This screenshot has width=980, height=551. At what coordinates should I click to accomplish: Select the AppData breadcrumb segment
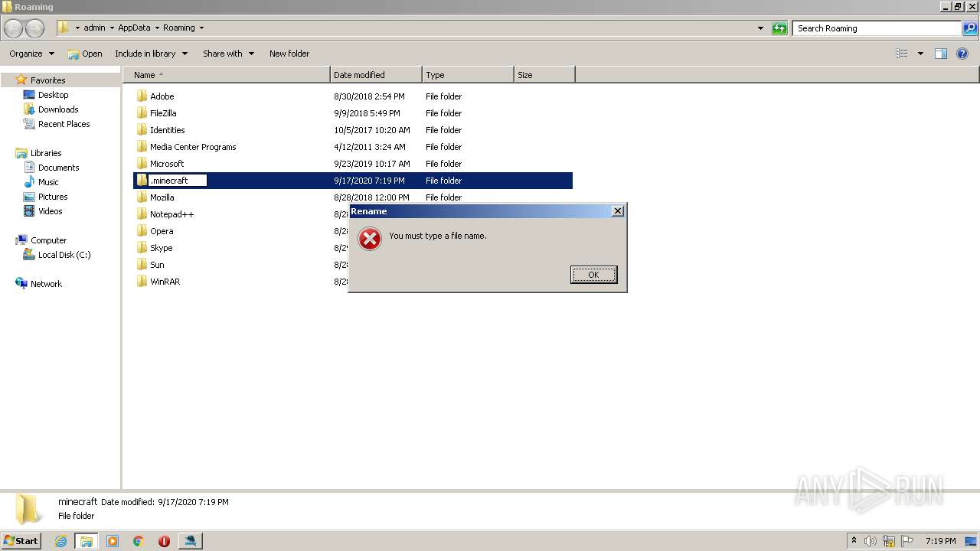[134, 28]
